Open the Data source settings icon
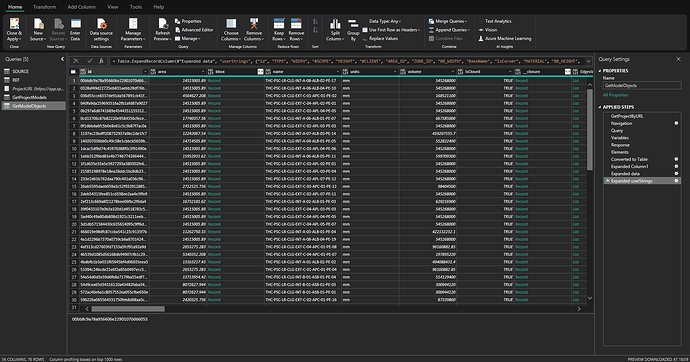This screenshot has height=362, width=690. point(101,24)
